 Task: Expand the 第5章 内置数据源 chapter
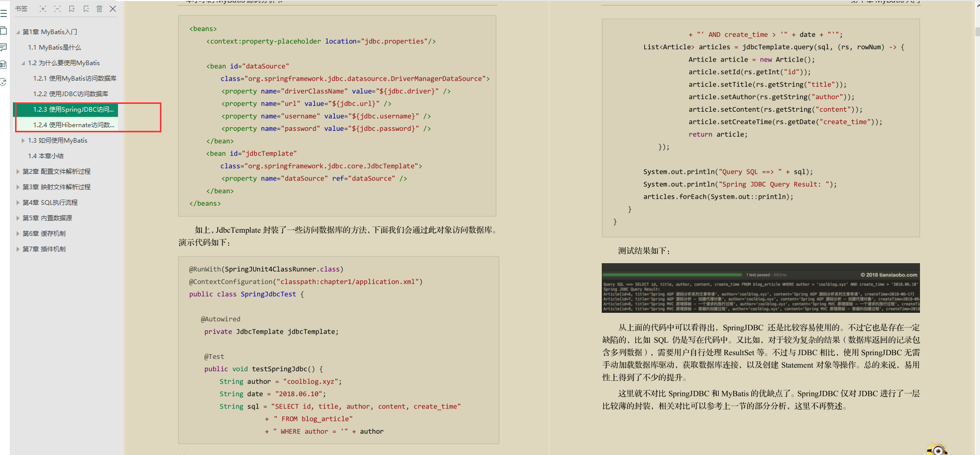[18, 218]
